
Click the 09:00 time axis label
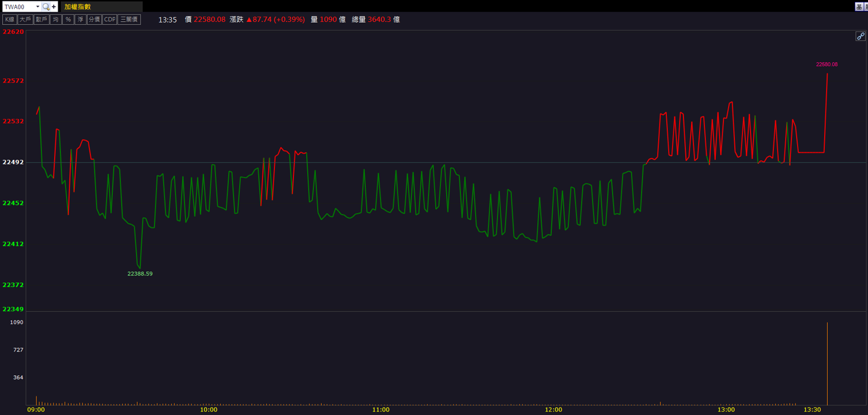(x=36, y=410)
